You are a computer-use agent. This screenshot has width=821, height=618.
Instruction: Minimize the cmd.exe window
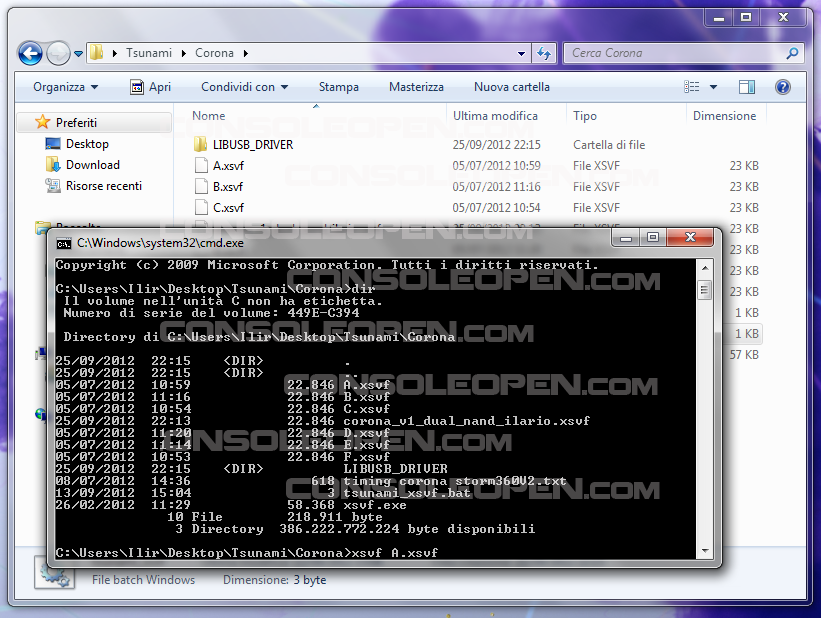coord(626,238)
